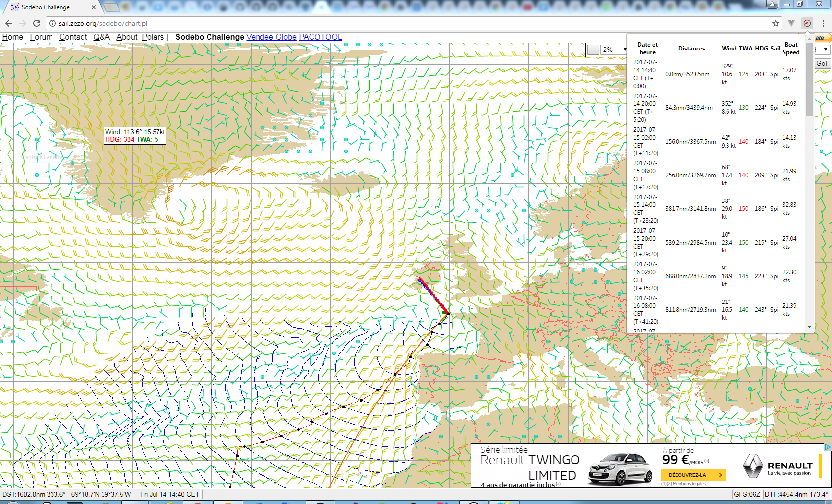Click the DÉCOUVREZ-LA button in the ad
Screen dimensions: 832x504
tap(693, 475)
